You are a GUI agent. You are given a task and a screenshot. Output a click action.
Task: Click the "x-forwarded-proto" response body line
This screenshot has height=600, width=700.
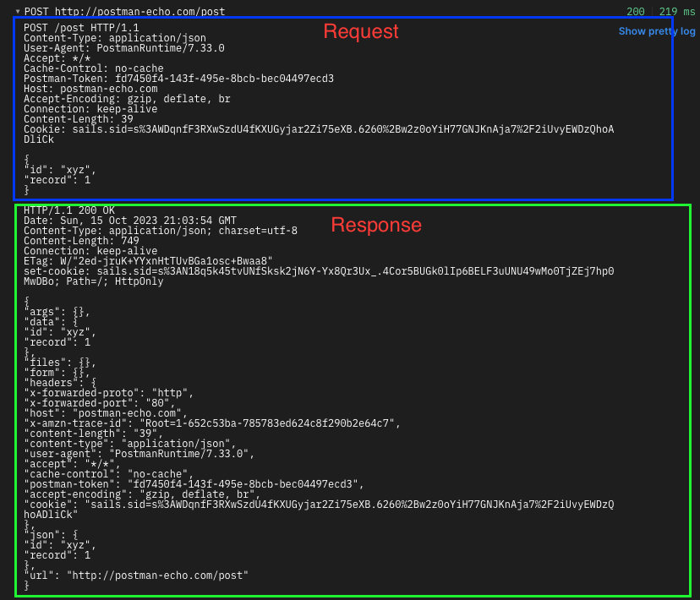(108, 393)
